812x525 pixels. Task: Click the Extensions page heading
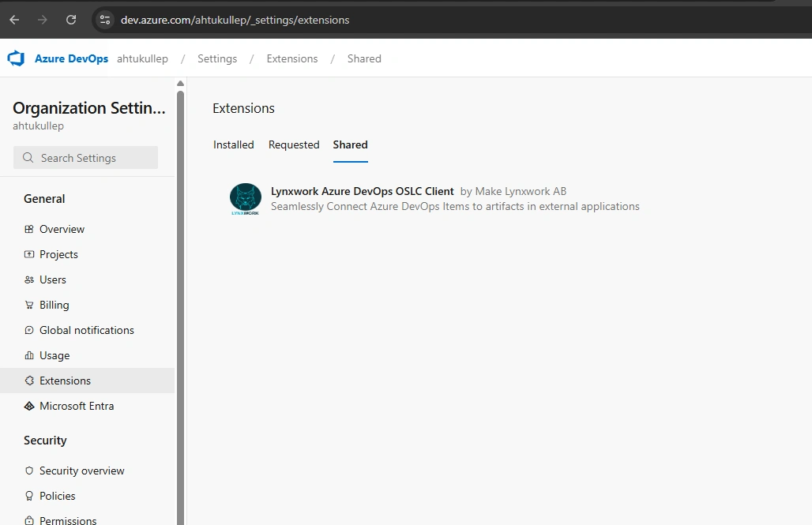(x=243, y=108)
